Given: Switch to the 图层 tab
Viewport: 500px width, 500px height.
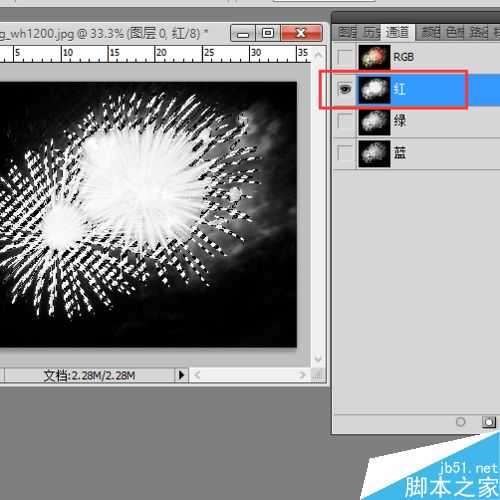Looking at the screenshot, I should tap(347, 32).
